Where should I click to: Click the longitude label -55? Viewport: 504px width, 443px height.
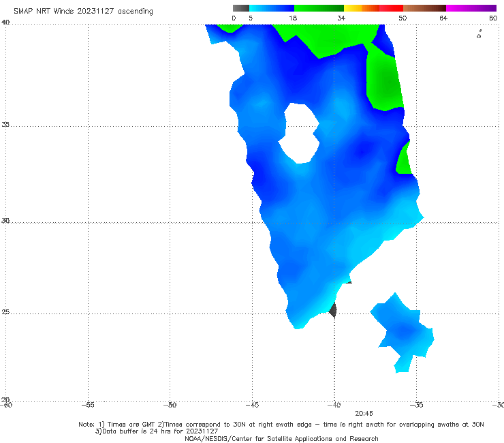pyautogui.click(x=88, y=405)
